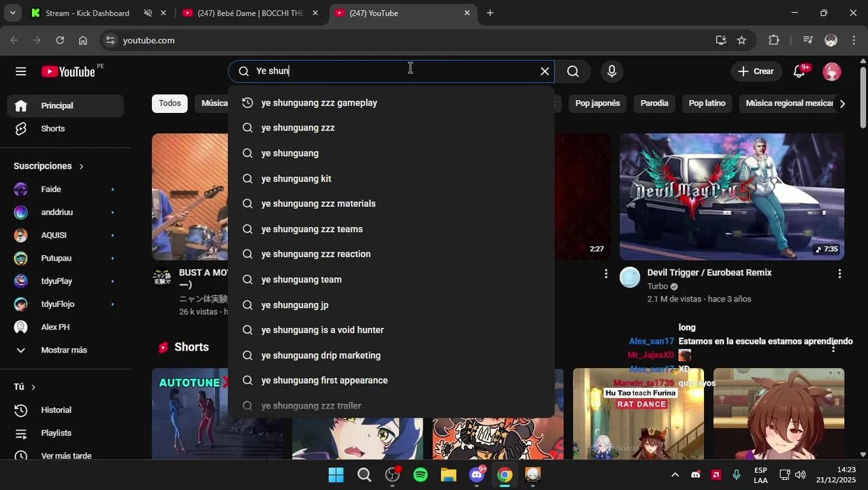Screen dimensions: 868x490
Task: Open the Turbo channel avatar
Action: (630, 277)
